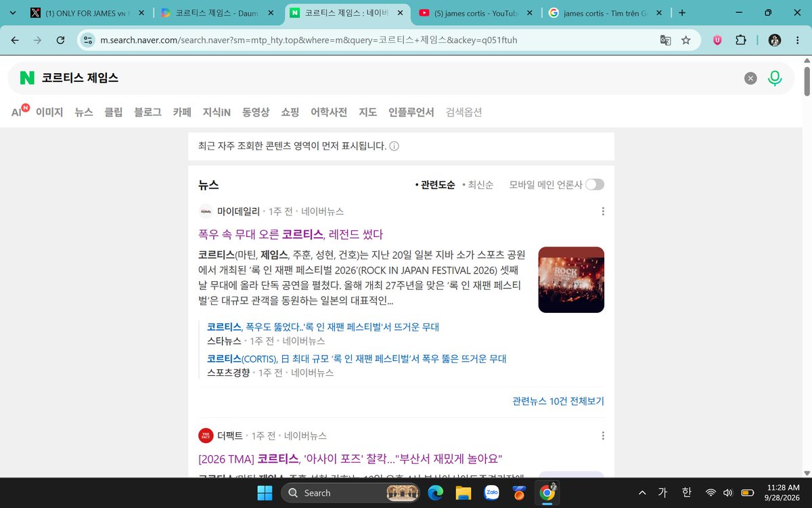
Task: Open the Chrome profile avatar
Action: click(775, 40)
